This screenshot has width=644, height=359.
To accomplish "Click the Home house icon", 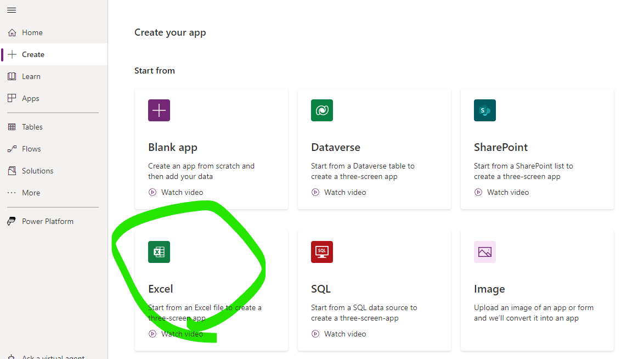I will (x=12, y=32).
